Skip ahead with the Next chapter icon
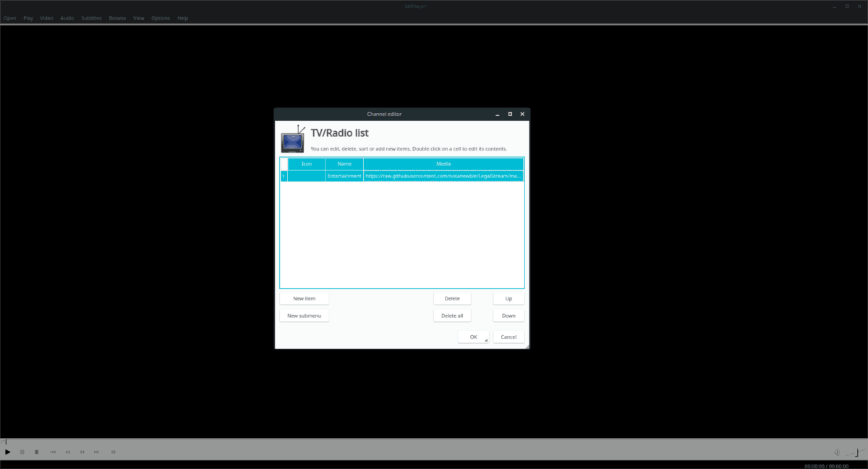The height and width of the screenshot is (469, 868). coord(96,452)
